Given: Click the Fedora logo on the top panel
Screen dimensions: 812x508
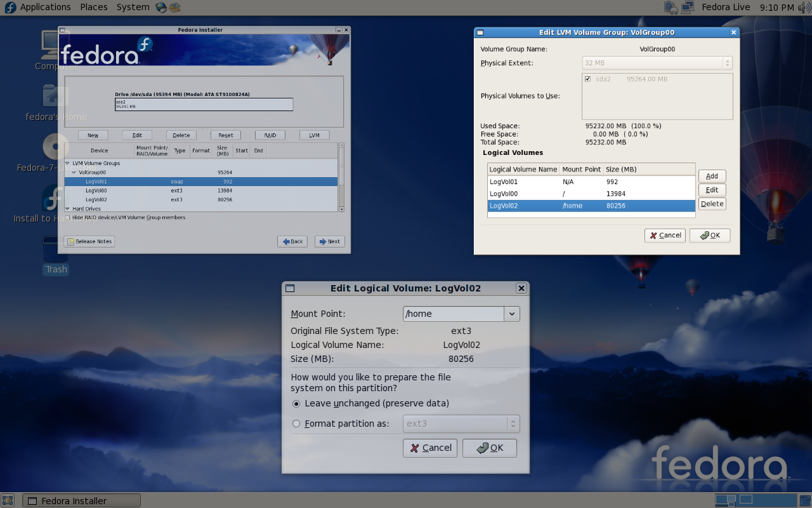Looking at the screenshot, I should point(10,8).
